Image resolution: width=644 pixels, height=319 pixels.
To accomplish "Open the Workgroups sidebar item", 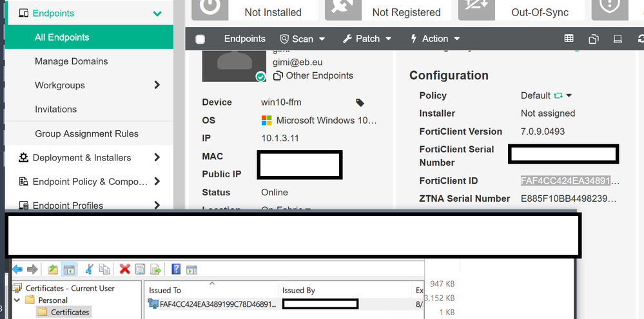I will pos(60,85).
